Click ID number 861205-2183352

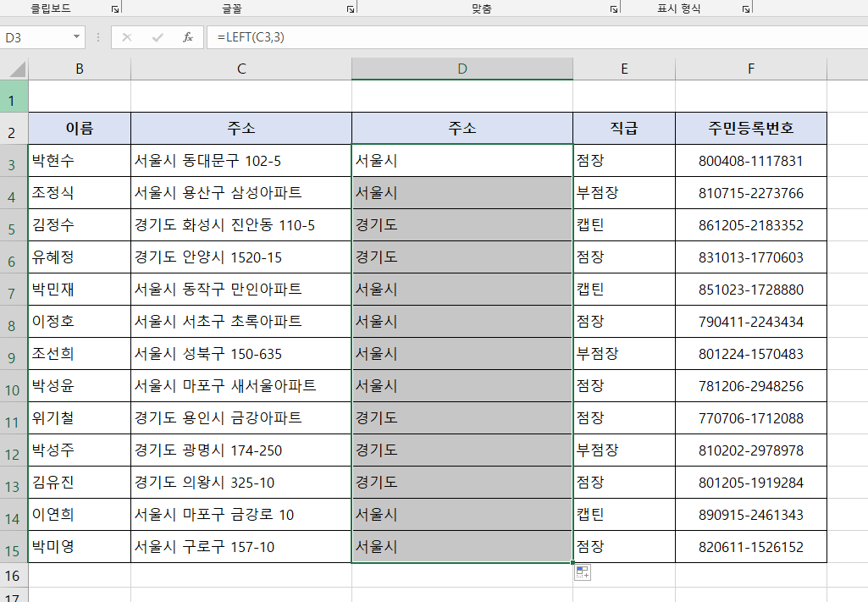751,225
